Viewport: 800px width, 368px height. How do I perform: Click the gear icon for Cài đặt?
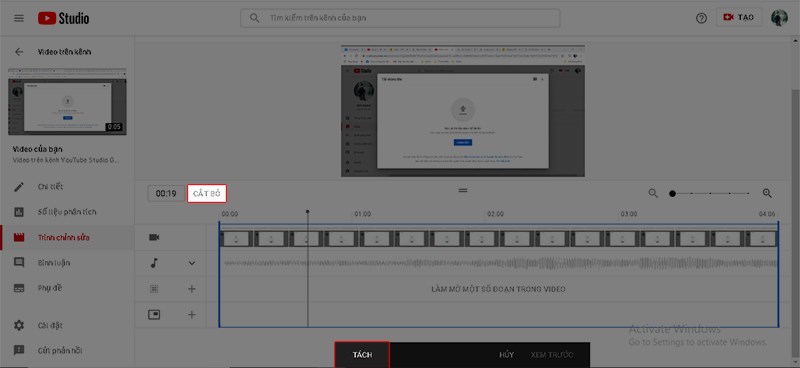point(19,326)
